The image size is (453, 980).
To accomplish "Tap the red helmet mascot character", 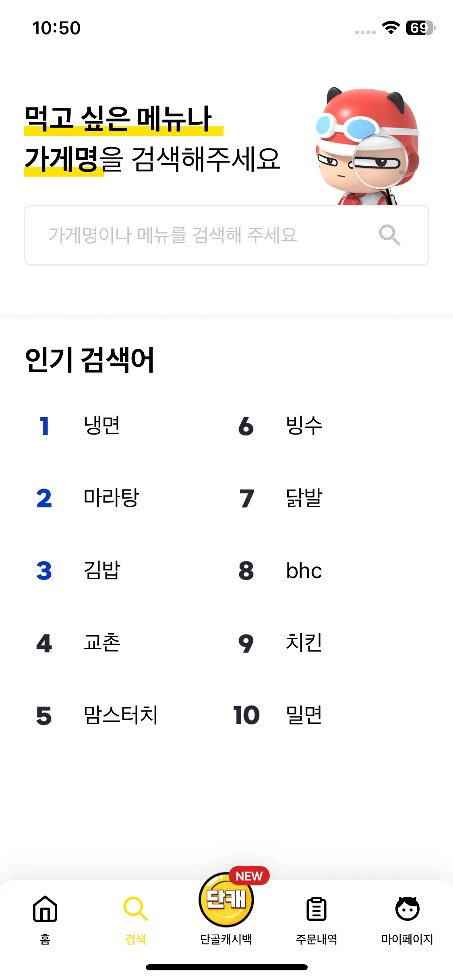I will click(366, 146).
